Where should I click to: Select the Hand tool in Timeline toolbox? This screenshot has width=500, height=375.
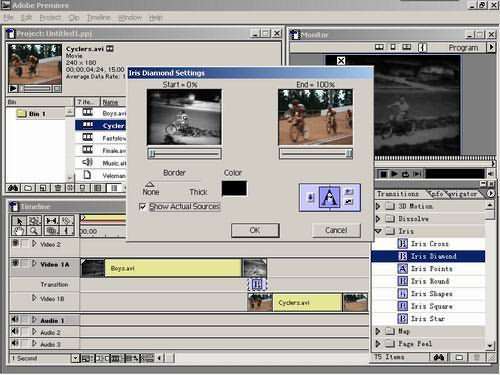(x=19, y=231)
